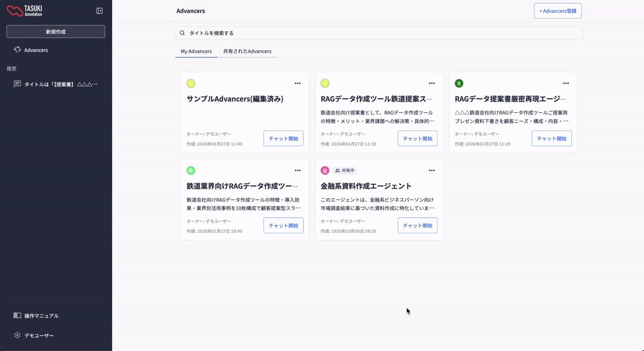Screen dimensions: 644x351
Task: Open Advancers in the sidebar
Action: click(x=36, y=50)
